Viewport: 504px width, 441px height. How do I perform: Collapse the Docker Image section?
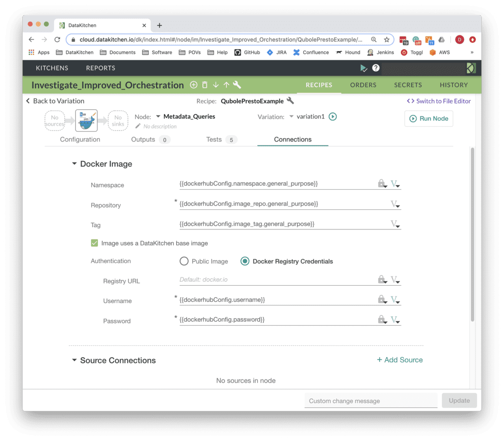74,164
